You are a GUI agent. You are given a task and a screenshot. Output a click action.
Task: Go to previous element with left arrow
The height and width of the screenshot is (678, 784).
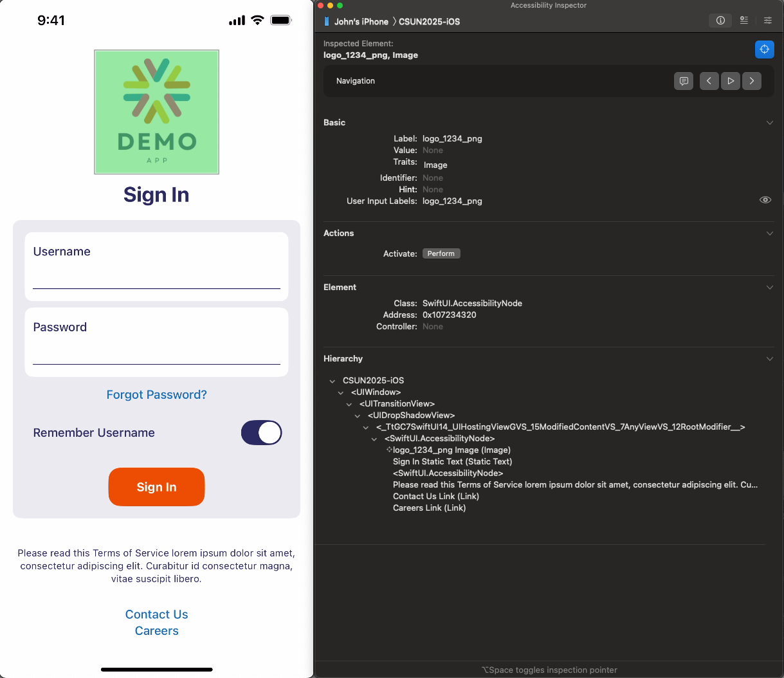click(709, 81)
